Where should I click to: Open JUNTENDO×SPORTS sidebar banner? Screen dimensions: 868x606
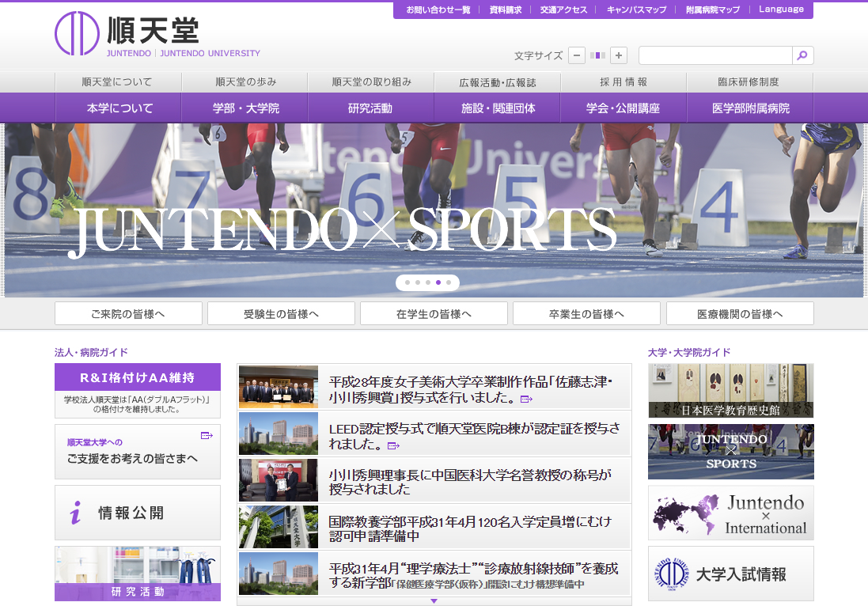click(730, 452)
